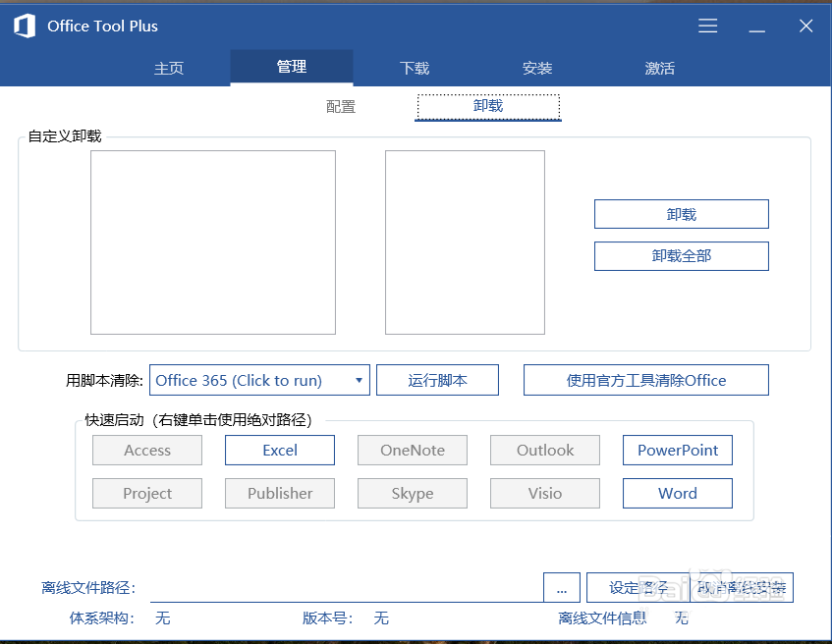Screen dimensions: 832x644
Task: Close the Office Tool Plus window
Action: pyautogui.click(x=805, y=26)
